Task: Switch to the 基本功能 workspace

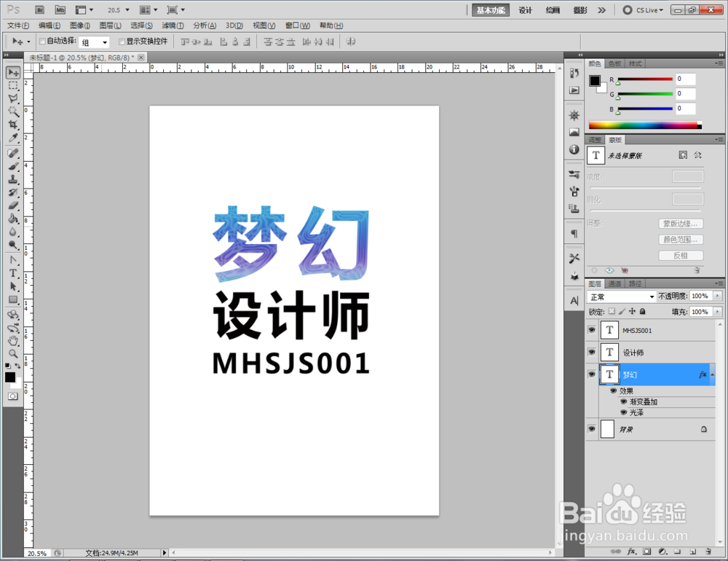Action: point(491,9)
